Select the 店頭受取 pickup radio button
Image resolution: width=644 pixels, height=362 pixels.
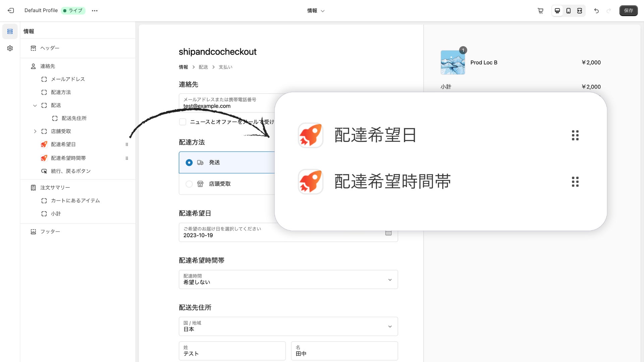point(189,184)
